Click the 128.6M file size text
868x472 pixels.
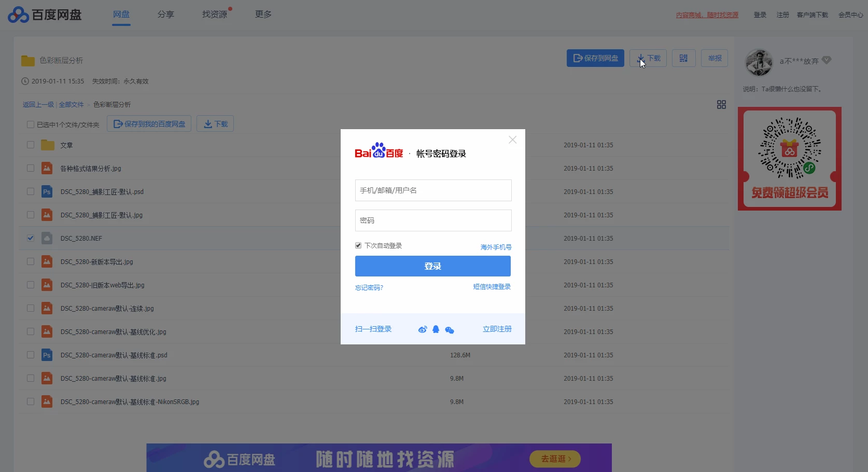pos(460,355)
